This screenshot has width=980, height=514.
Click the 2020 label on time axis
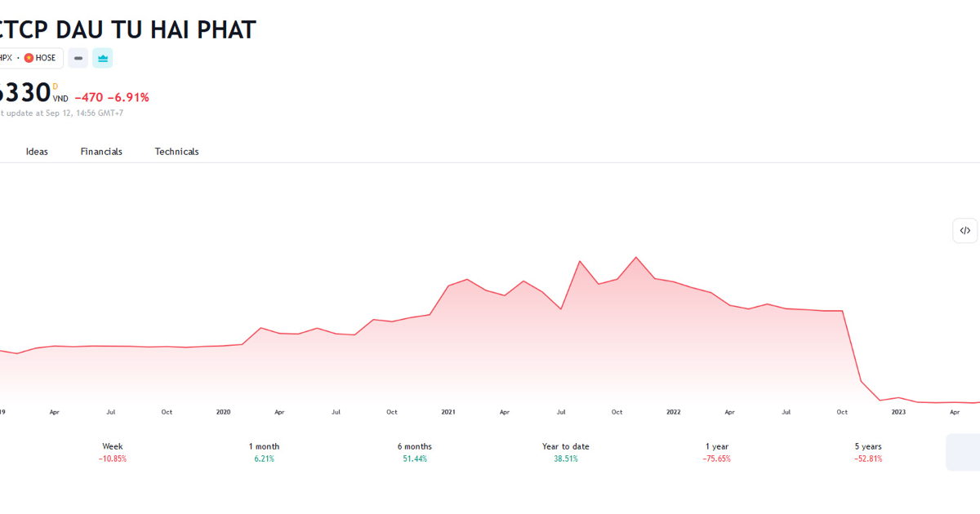click(x=223, y=412)
